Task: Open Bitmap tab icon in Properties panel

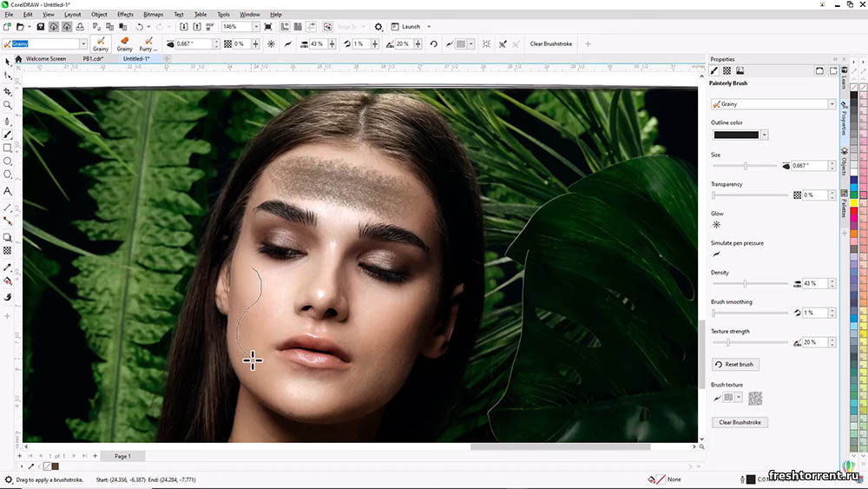Action: point(740,71)
